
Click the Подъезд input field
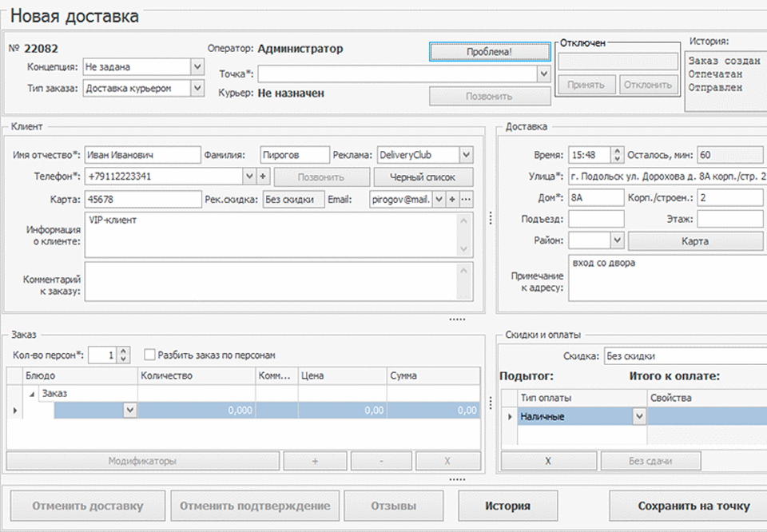[x=596, y=218]
